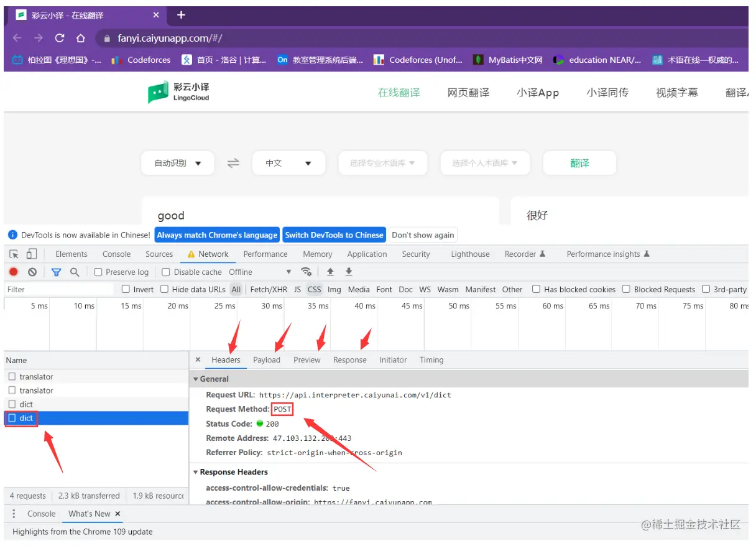Open a new browser tab
This screenshot has height=546, width=756.
tap(181, 15)
